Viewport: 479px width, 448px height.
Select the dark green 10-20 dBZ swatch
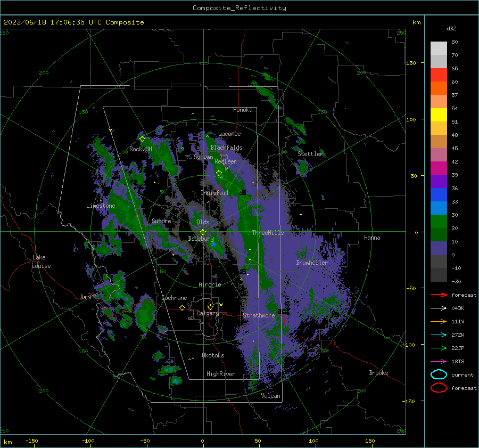coord(439,234)
